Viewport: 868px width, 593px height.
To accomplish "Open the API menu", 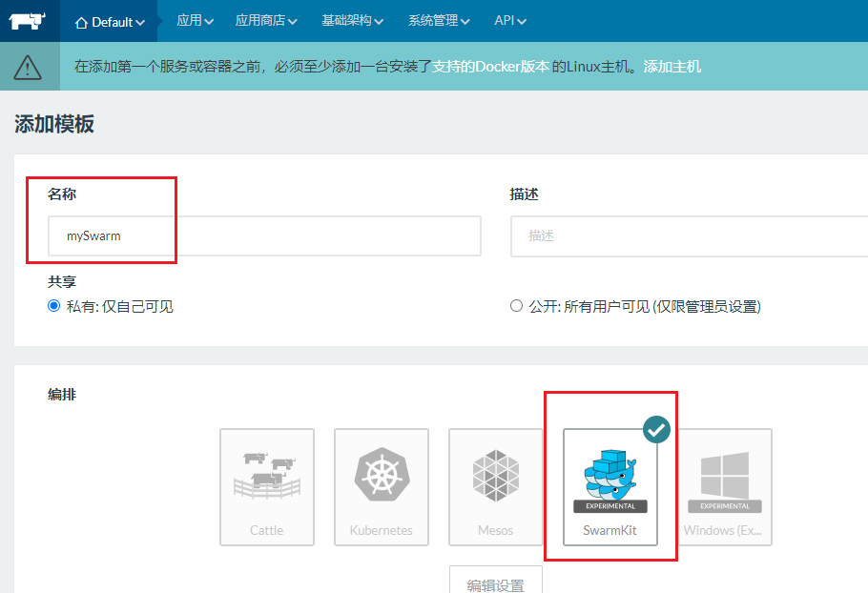I will (510, 21).
